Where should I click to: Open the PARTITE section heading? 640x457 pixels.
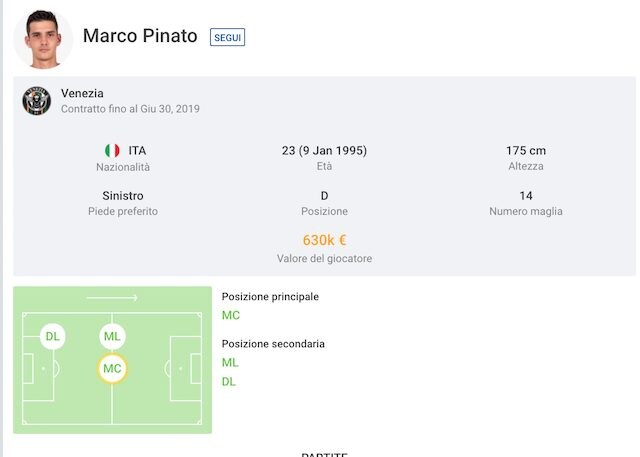coord(324,453)
